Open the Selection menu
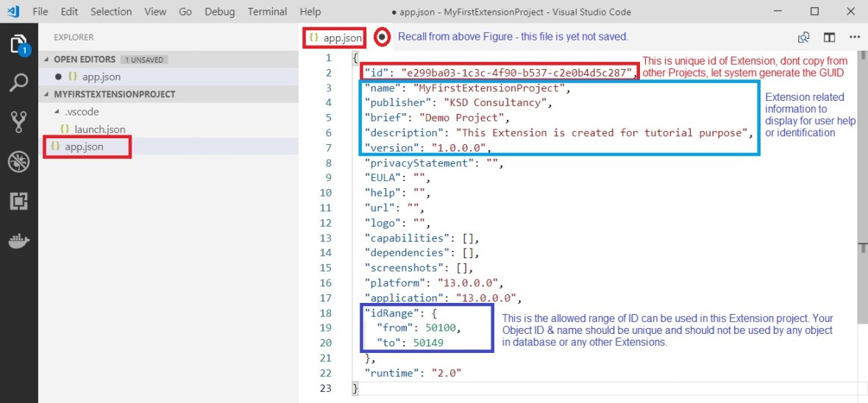868x403 pixels. tap(111, 12)
